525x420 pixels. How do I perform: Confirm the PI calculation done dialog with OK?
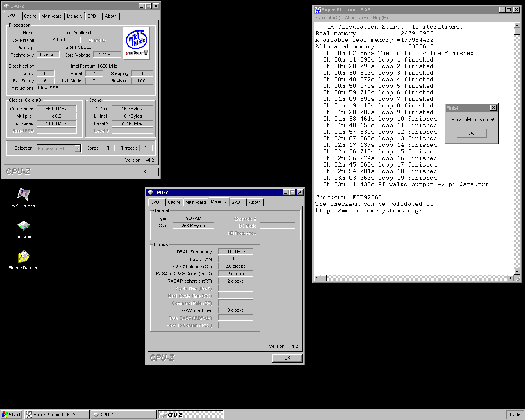click(471, 133)
